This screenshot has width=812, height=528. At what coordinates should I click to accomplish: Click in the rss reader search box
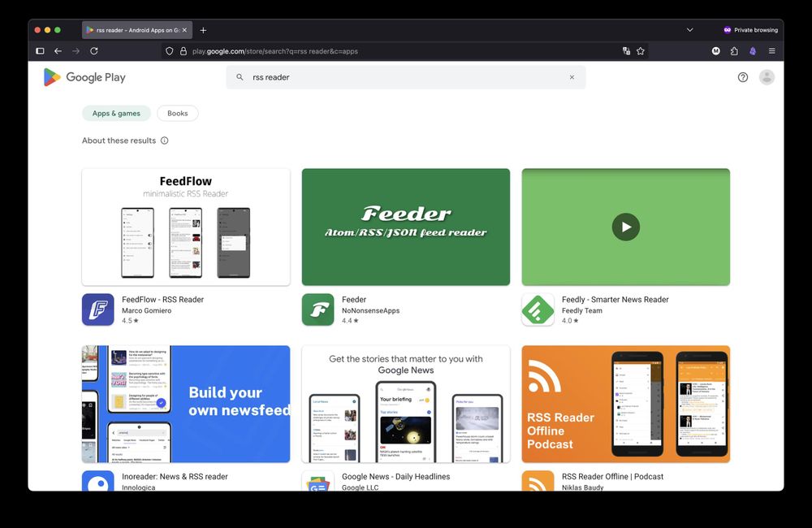tap(405, 77)
